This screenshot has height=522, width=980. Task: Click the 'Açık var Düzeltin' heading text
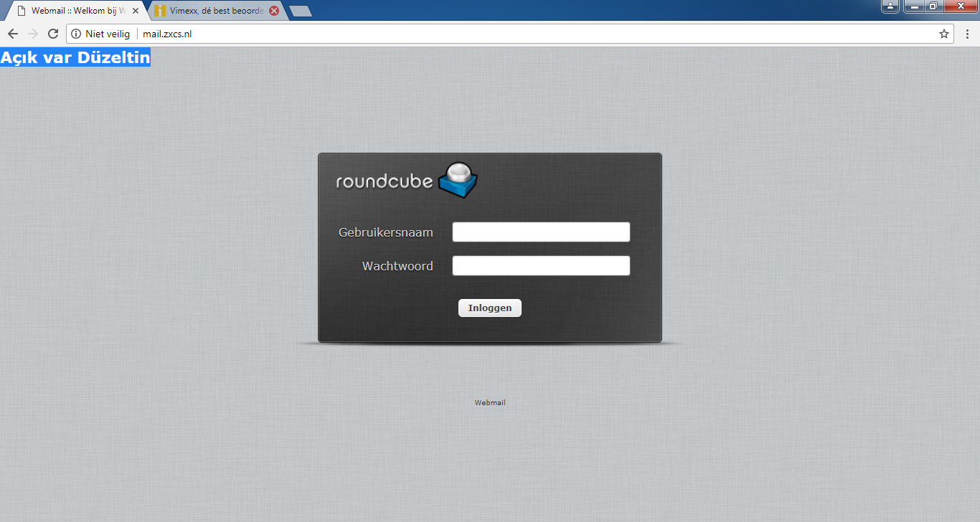tap(75, 57)
